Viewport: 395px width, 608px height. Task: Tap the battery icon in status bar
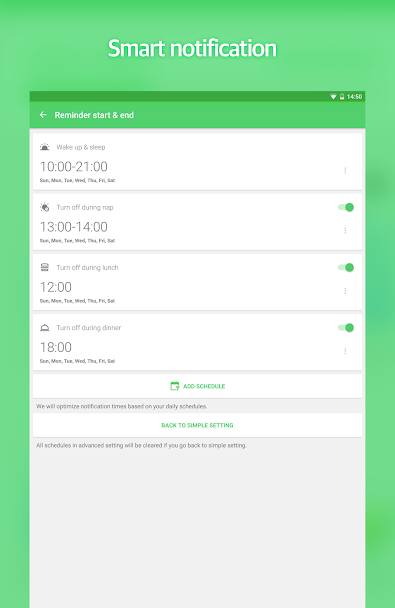tap(342, 97)
